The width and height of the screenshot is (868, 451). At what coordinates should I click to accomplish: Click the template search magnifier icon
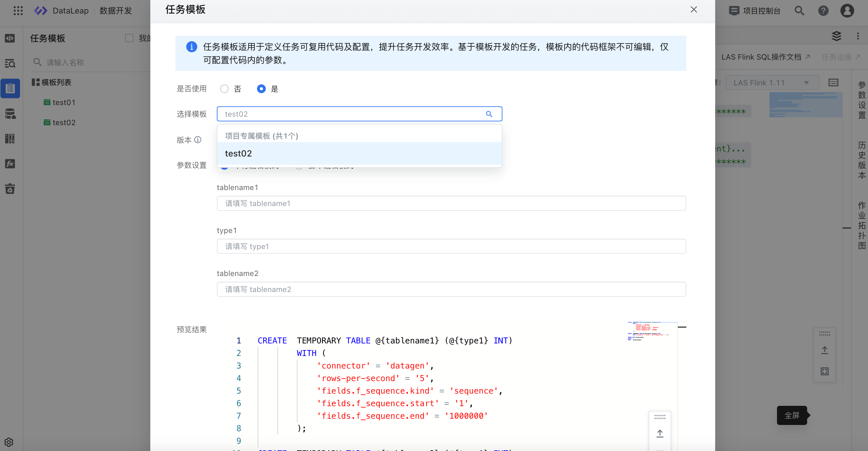pyautogui.click(x=489, y=114)
